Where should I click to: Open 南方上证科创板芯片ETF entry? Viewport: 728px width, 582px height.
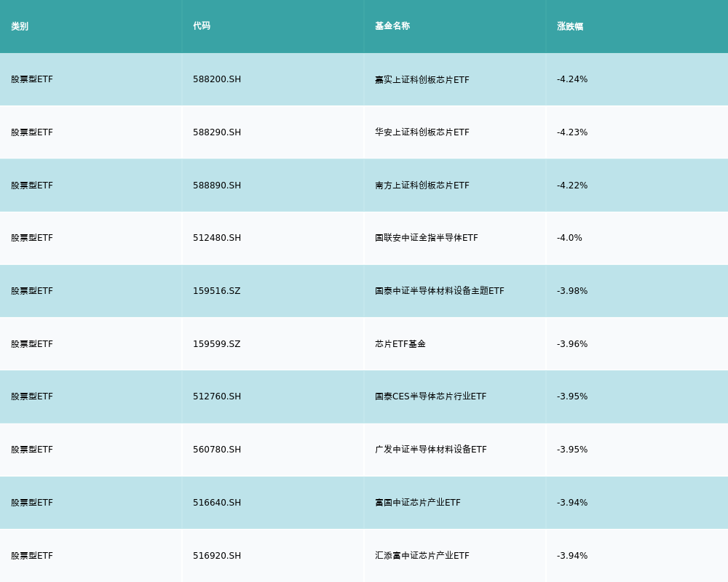pyautogui.click(x=422, y=186)
